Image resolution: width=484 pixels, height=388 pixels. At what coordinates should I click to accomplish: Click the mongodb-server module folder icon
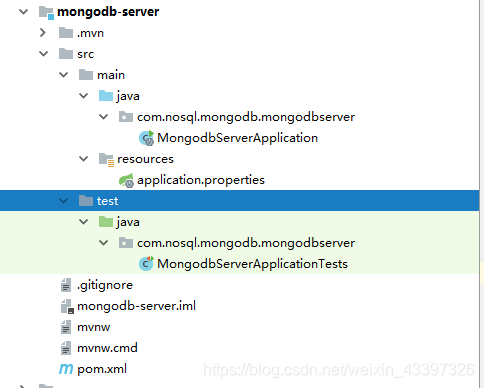(46, 12)
